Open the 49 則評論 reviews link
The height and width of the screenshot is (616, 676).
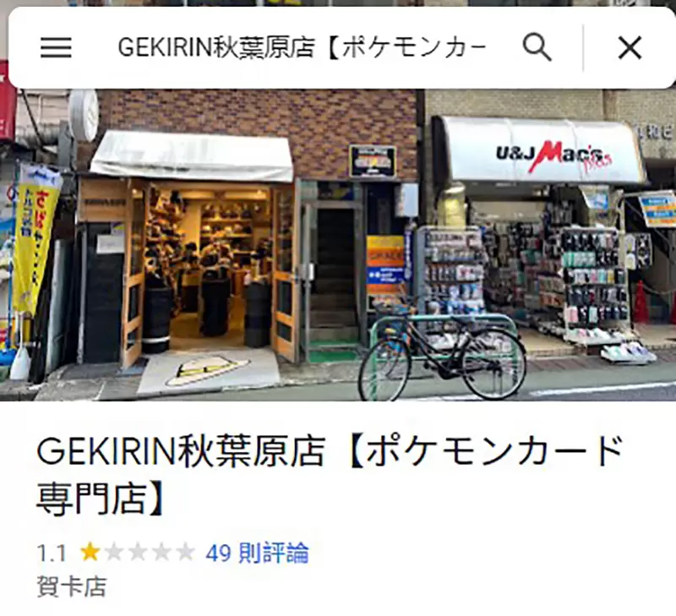pos(257,553)
